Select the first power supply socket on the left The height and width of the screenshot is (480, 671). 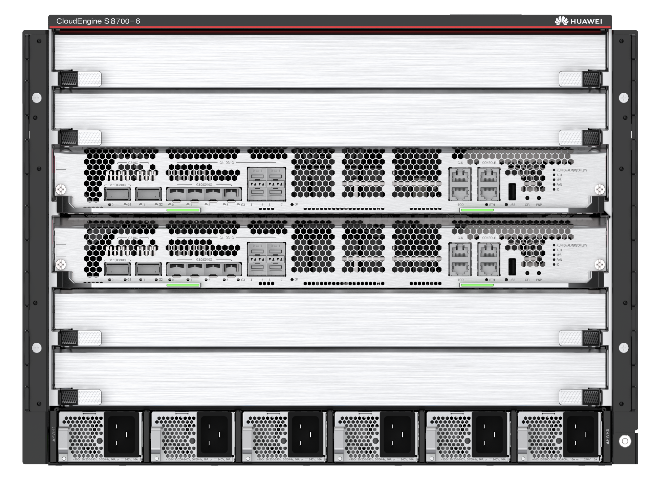(120, 436)
